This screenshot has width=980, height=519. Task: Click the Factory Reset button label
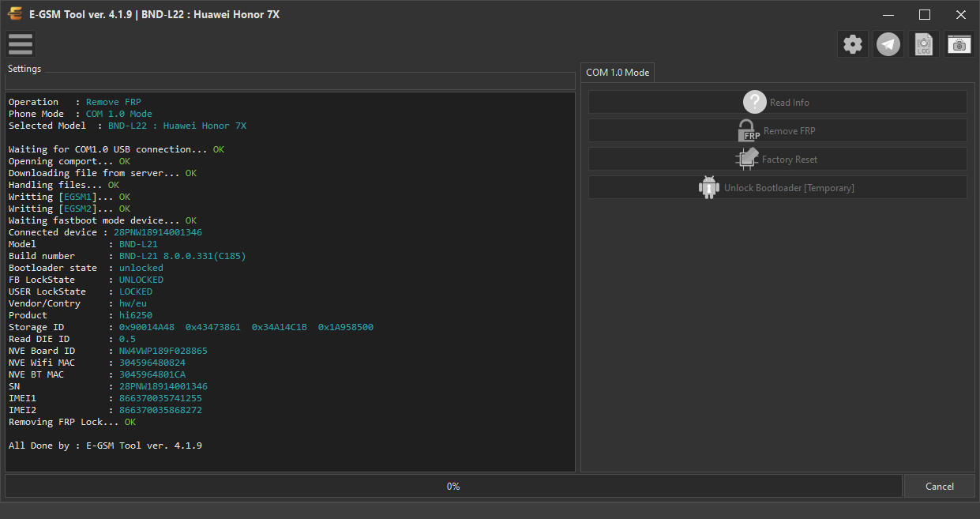pos(790,160)
